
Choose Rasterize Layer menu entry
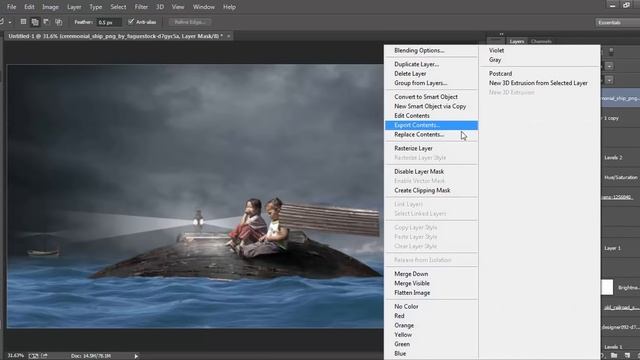(x=431, y=149)
